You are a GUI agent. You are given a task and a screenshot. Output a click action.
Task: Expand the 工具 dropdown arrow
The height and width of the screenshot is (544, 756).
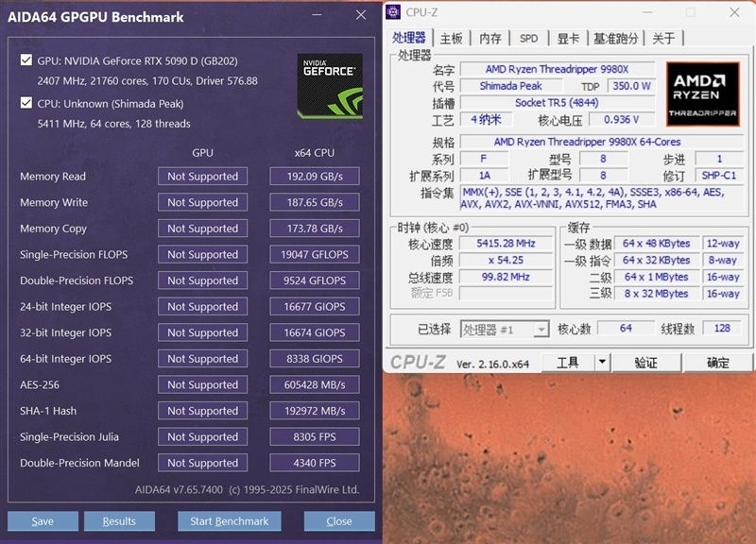(602, 363)
